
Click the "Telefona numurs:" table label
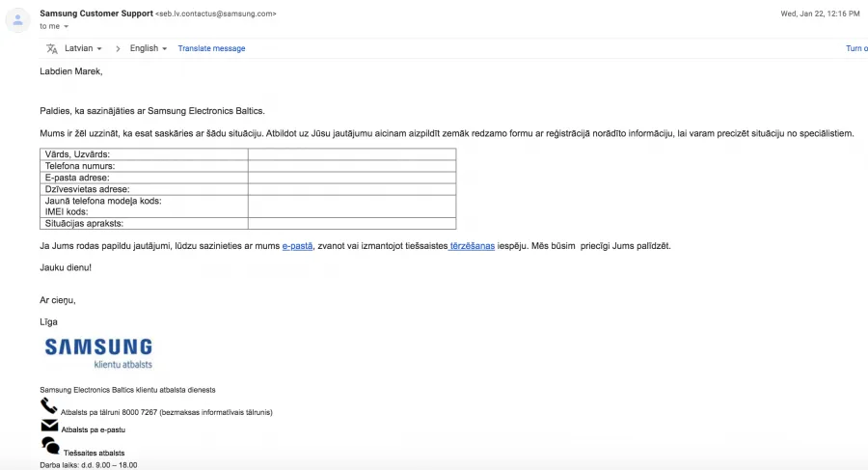80,166
